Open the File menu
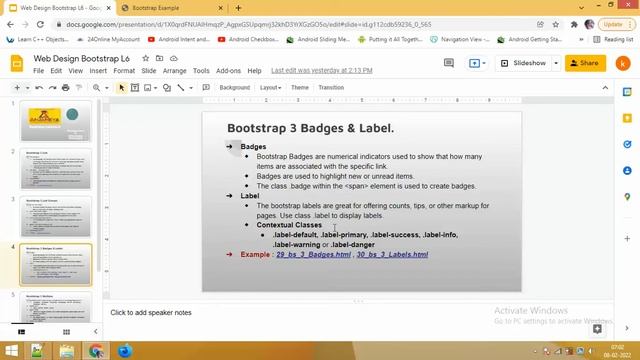Image resolution: width=640 pixels, height=360 pixels. tap(38, 71)
